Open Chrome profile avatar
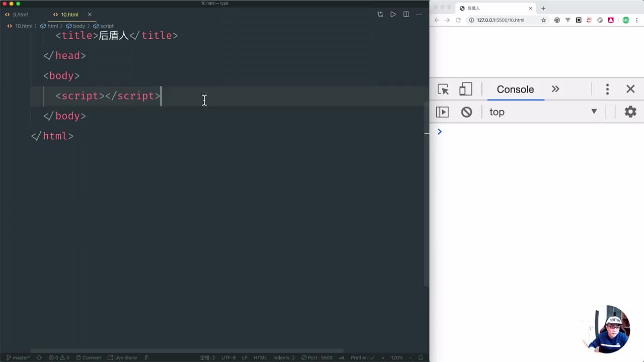 point(626,20)
